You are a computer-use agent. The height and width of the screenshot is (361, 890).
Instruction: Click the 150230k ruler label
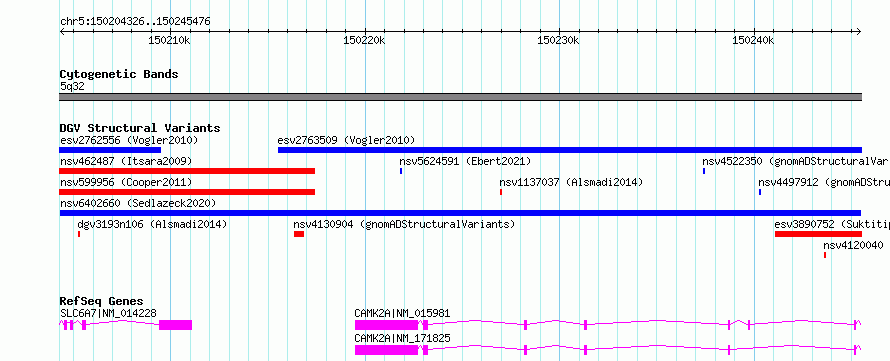(559, 41)
